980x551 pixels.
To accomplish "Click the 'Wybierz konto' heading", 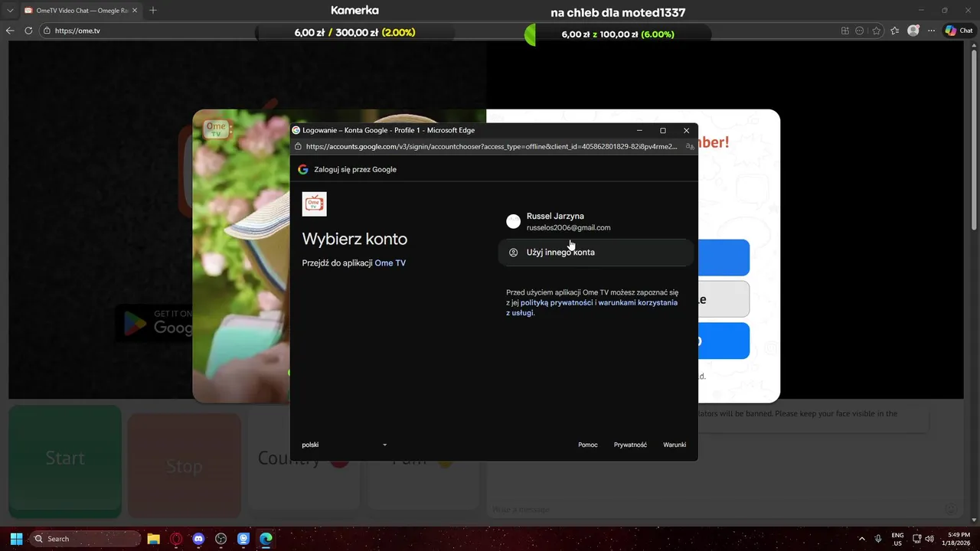I will [x=354, y=240].
